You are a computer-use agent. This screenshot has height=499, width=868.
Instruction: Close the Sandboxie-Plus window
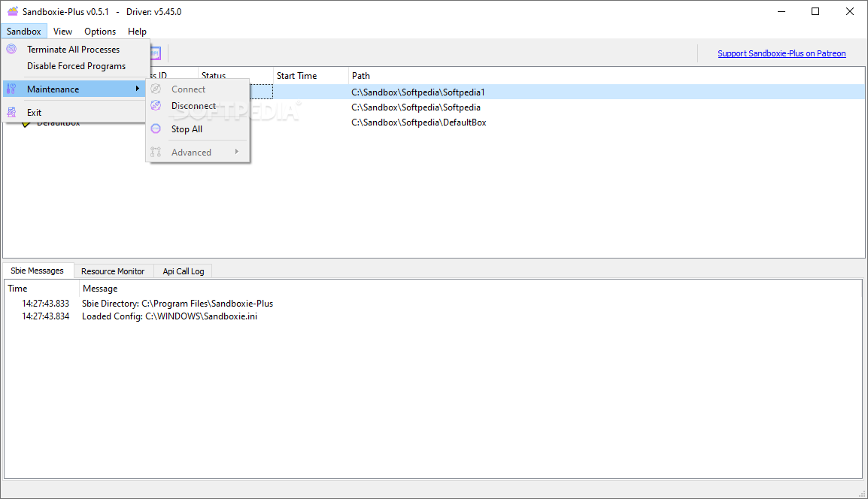pos(850,11)
